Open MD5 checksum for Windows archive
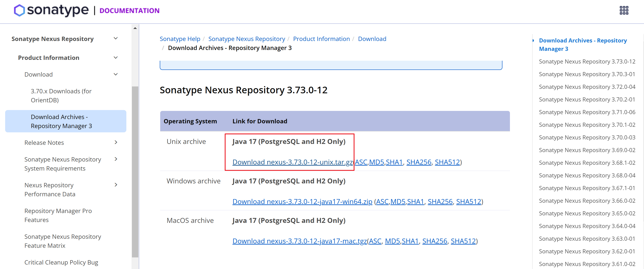Image resolution: width=644 pixels, height=269 pixels. [398, 202]
